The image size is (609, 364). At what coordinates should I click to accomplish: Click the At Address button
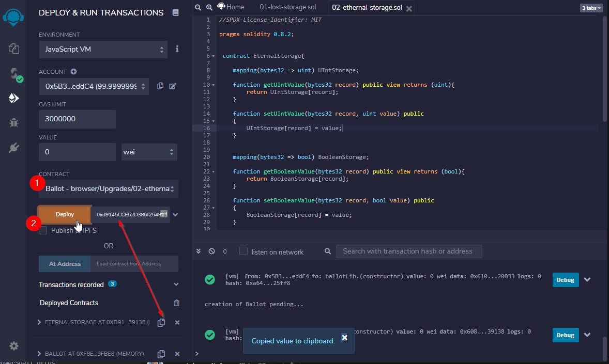(65, 264)
